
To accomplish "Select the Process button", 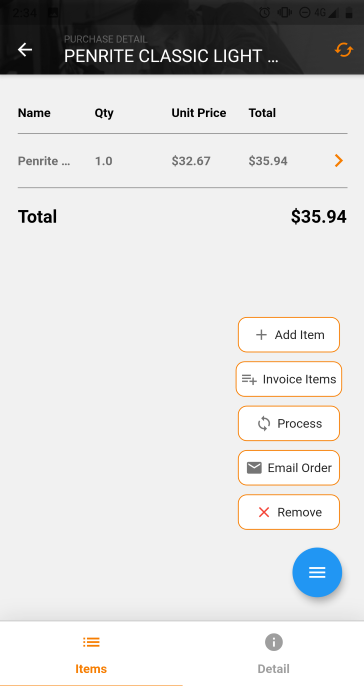I will (289, 424).
